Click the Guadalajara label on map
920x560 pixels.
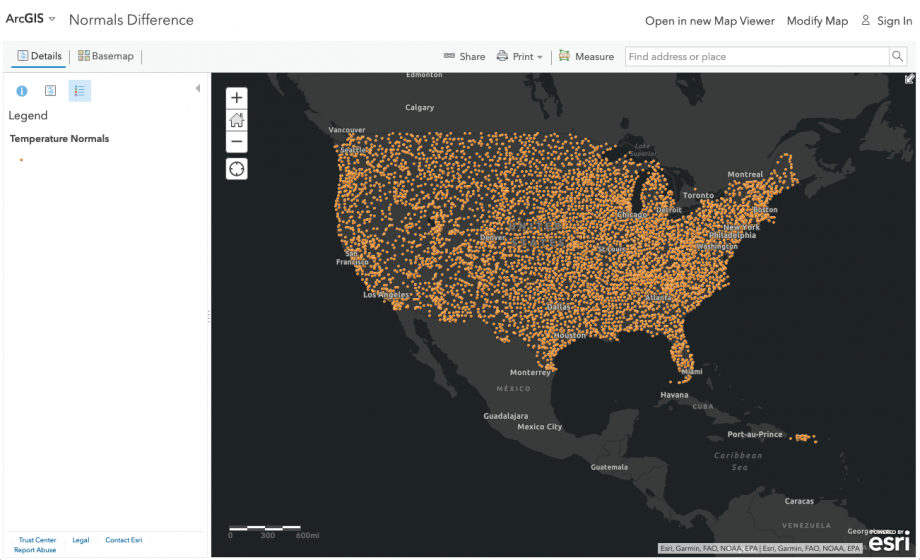[x=505, y=416]
